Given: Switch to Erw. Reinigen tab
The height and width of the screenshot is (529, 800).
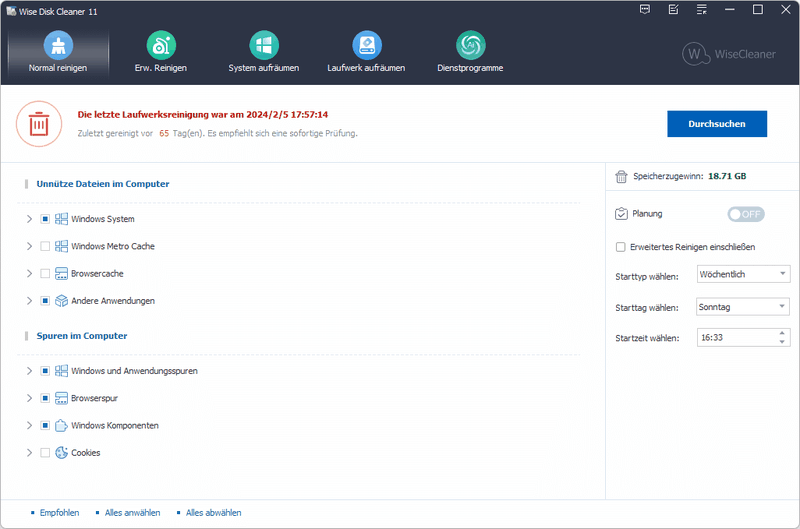Looking at the screenshot, I should coord(161,54).
